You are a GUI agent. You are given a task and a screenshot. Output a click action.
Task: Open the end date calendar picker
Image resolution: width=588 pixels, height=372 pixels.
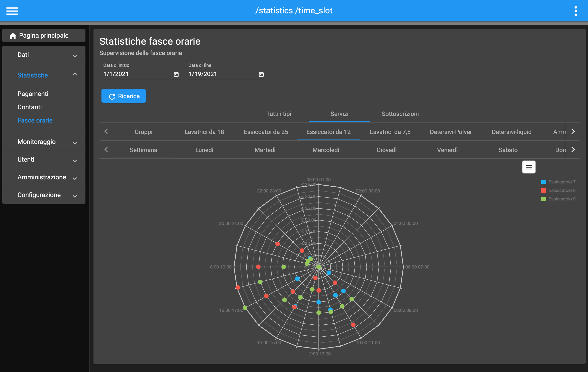pos(261,74)
